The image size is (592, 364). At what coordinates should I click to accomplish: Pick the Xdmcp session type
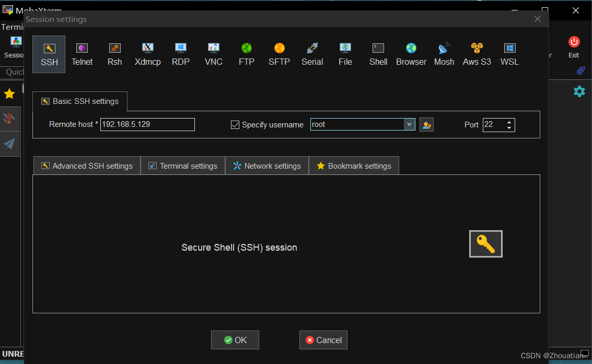(x=148, y=54)
